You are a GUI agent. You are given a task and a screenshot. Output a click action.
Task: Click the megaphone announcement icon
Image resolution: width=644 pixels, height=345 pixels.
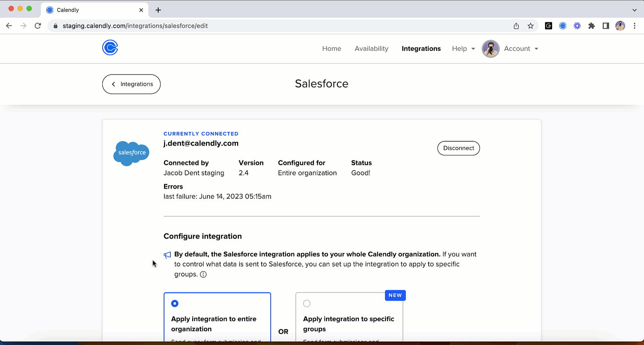(x=167, y=255)
